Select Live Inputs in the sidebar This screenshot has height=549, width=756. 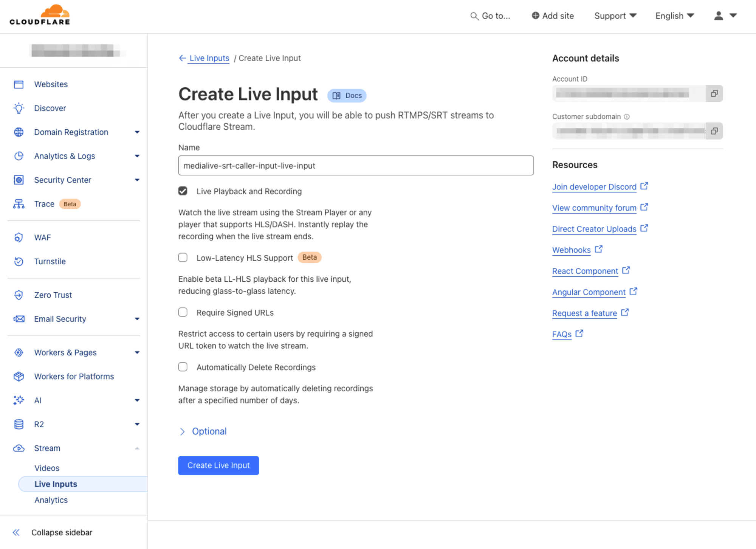coord(82,484)
